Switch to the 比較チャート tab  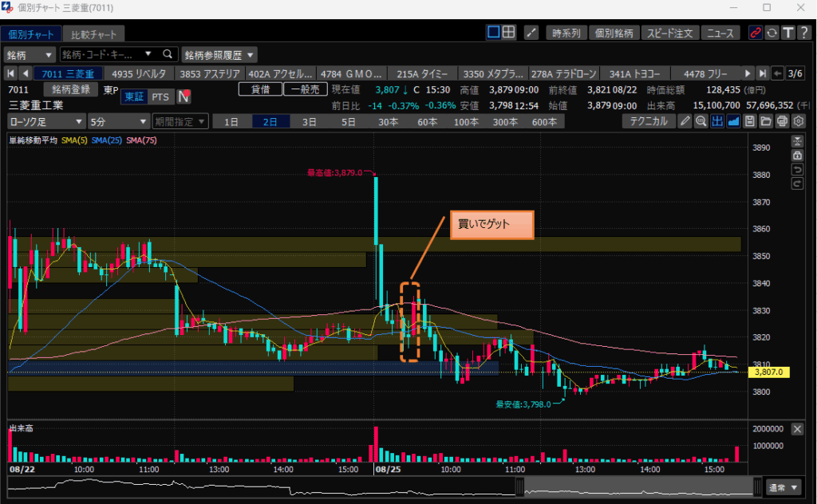[94, 34]
